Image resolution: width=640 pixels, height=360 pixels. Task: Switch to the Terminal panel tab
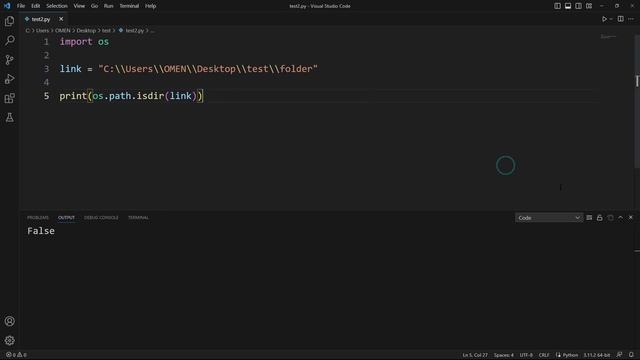click(x=138, y=218)
